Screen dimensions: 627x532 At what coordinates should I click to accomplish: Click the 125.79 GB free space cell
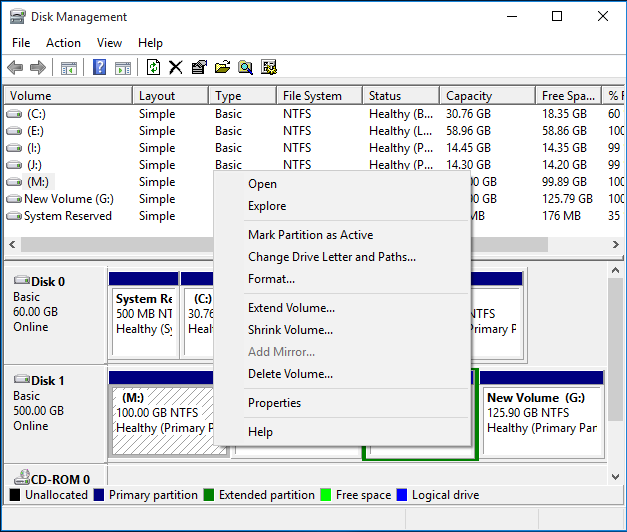pos(567,199)
